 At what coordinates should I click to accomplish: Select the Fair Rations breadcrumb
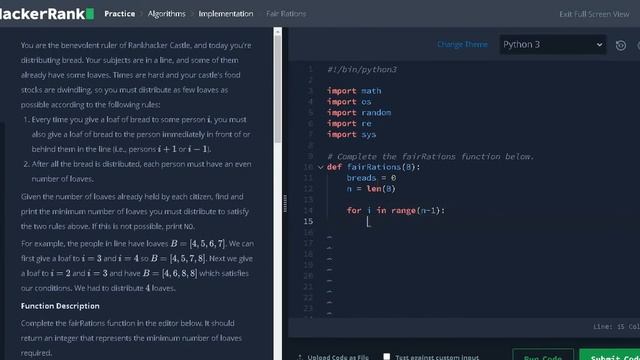coord(286,14)
